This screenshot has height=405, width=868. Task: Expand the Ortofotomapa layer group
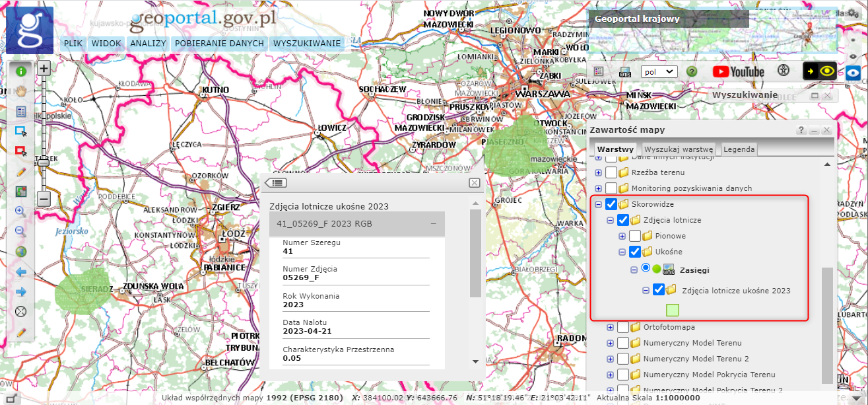[611, 327]
